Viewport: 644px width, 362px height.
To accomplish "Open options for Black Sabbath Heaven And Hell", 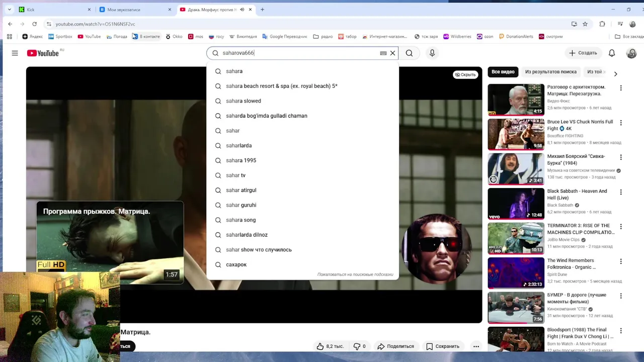I will [621, 192].
